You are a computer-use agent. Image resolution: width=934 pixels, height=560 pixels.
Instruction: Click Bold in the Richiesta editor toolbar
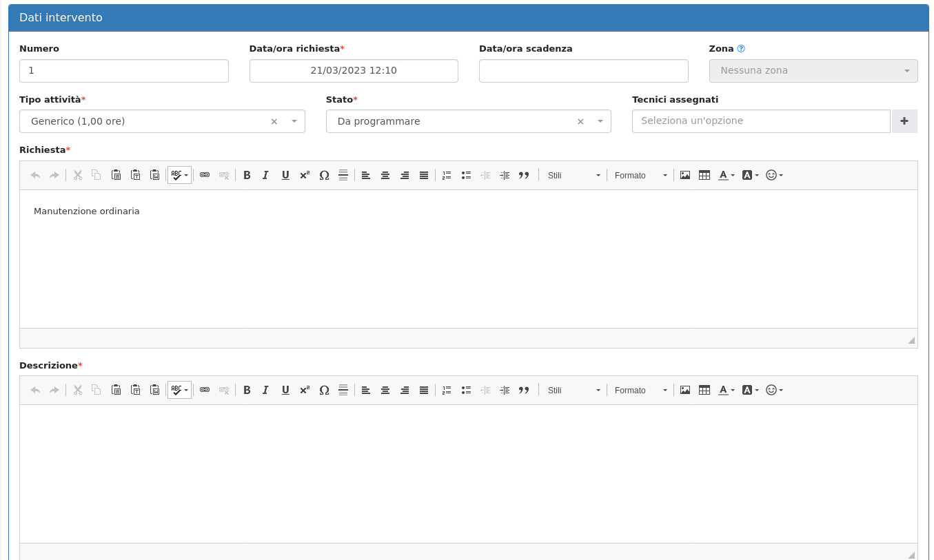coord(247,176)
